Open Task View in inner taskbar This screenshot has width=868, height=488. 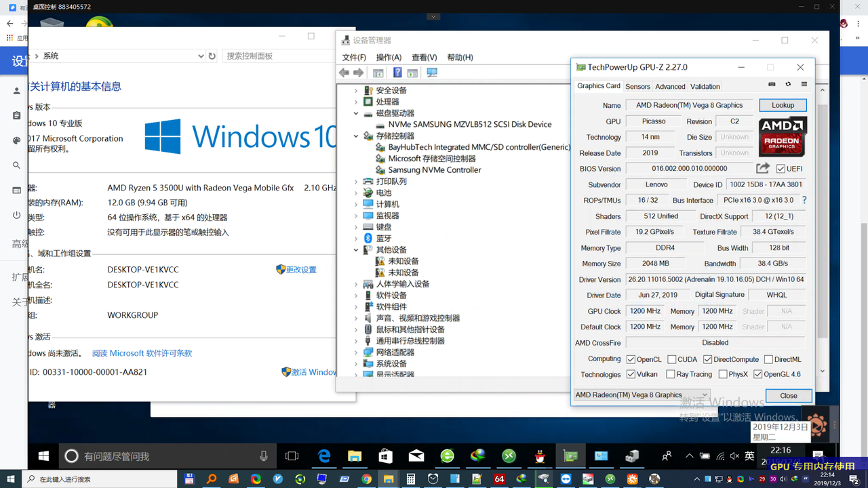pyautogui.click(x=292, y=456)
